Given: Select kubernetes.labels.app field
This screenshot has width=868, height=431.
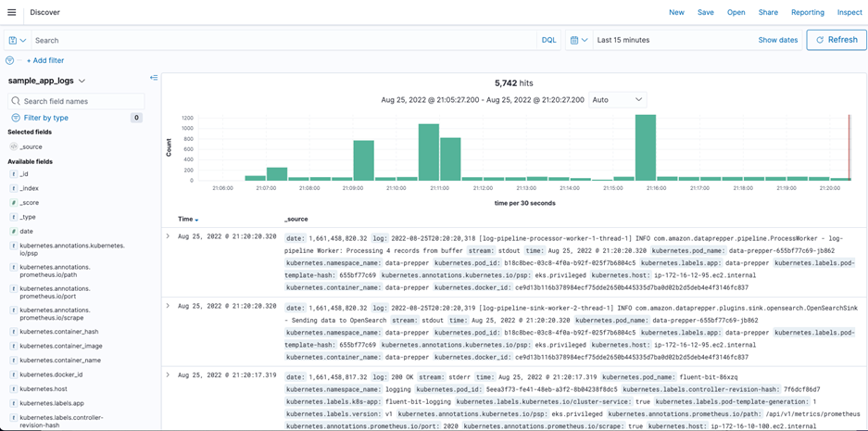Looking at the screenshot, I should [51, 403].
